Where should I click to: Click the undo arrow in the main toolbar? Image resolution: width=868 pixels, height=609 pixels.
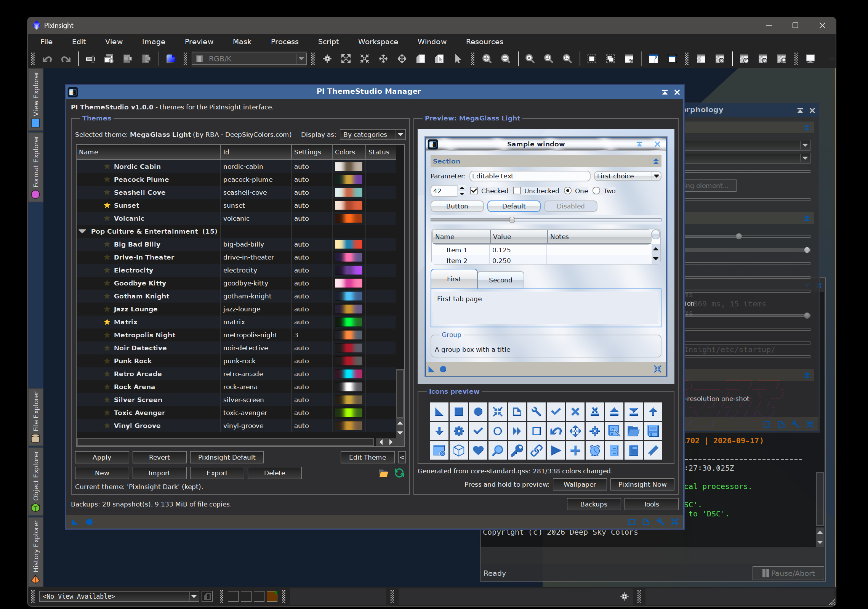point(47,59)
